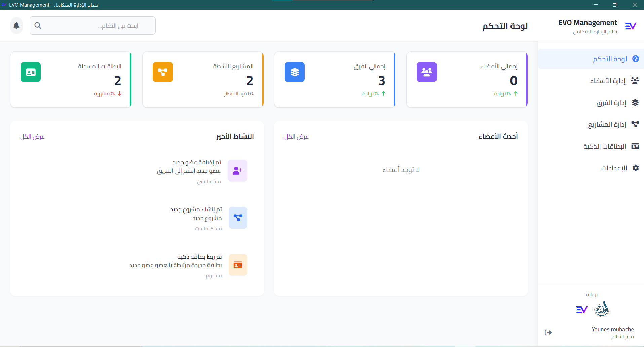Click عرض الكل next to أحدث الأعضاء
Image resolution: width=644 pixels, height=347 pixels.
pyautogui.click(x=297, y=137)
